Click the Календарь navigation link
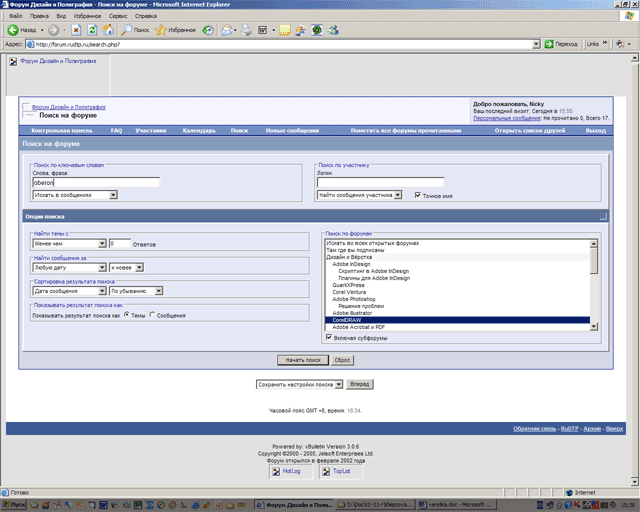Screen dimensions: 640x512 tap(199, 131)
